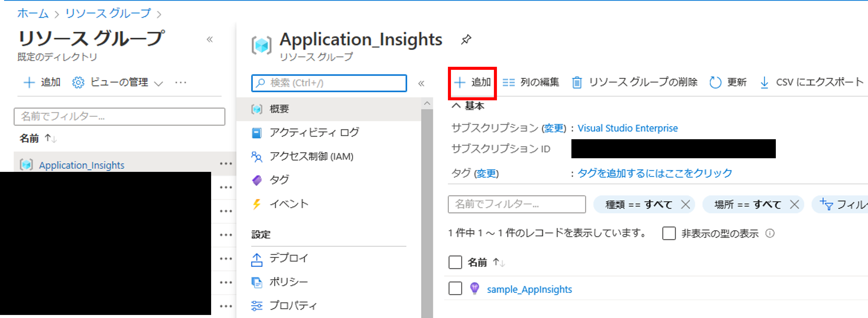Image resolution: width=868 pixels, height=318 pixels.
Task: Click the 検索 (Ctrl+/) search box
Action: tap(329, 83)
